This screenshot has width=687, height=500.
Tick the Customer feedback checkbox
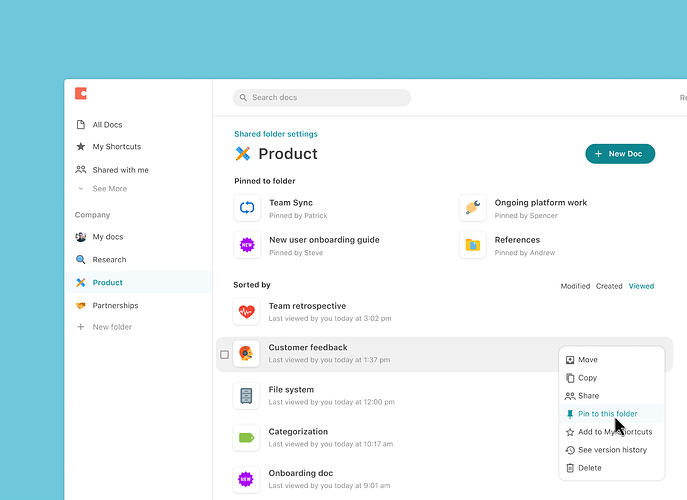point(224,355)
